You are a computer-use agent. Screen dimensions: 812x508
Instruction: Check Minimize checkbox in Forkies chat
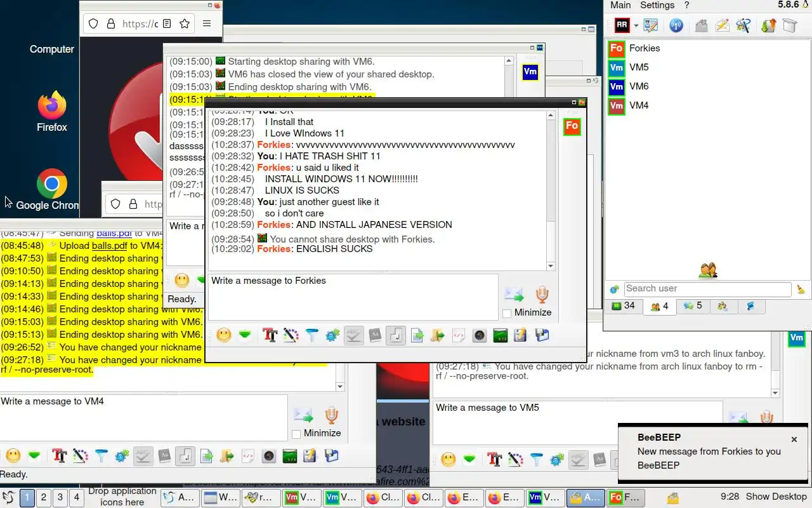pos(507,313)
